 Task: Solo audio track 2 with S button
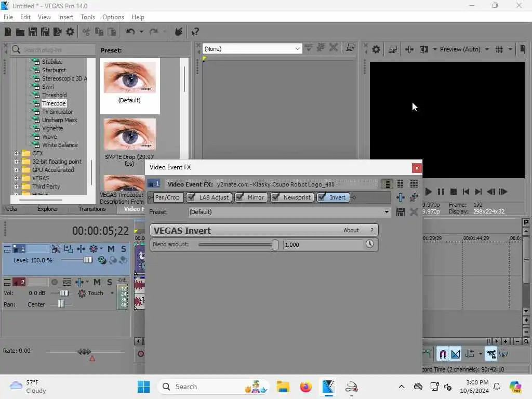tap(109, 282)
